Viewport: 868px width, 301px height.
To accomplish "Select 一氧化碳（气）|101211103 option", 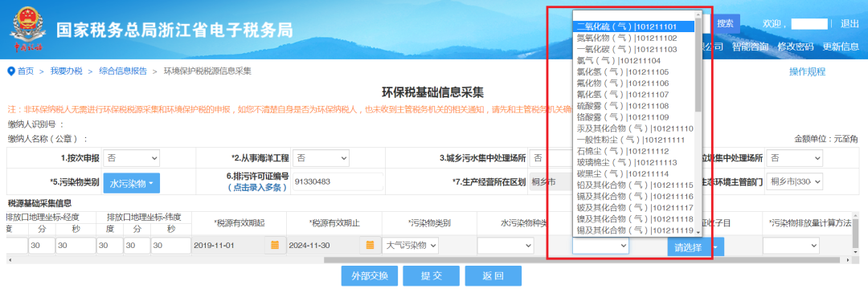I will click(633, 49).
